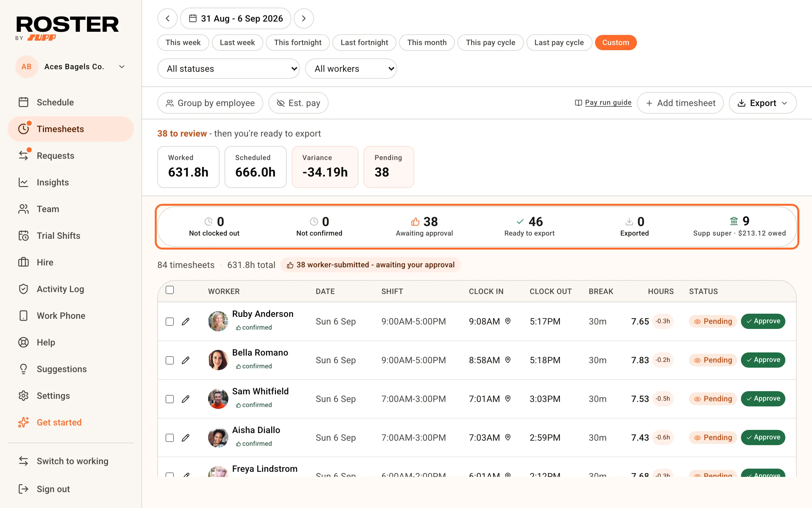812x508 pixels.
Task: Select the This week filter
Action: point(183,42)
